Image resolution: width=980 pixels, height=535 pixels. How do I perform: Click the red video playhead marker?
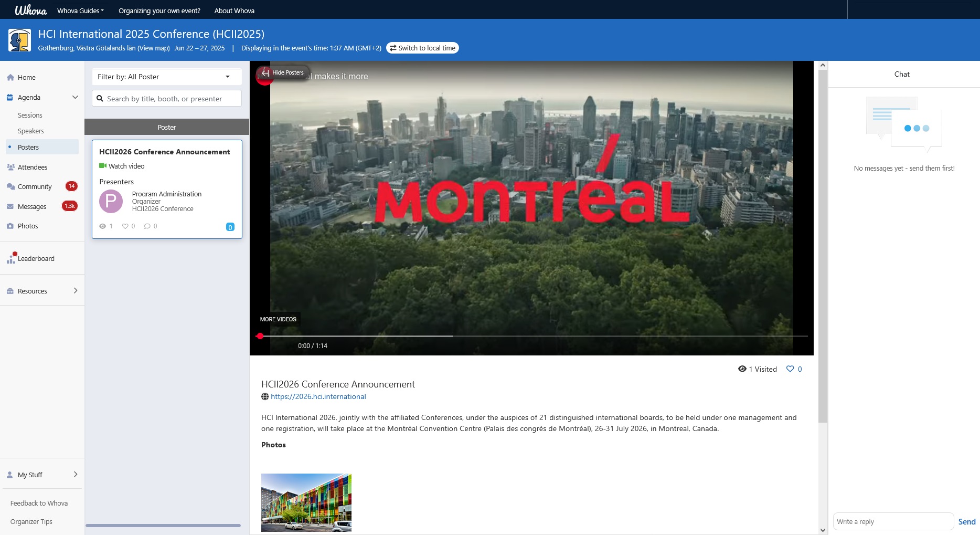pos(260,336)
